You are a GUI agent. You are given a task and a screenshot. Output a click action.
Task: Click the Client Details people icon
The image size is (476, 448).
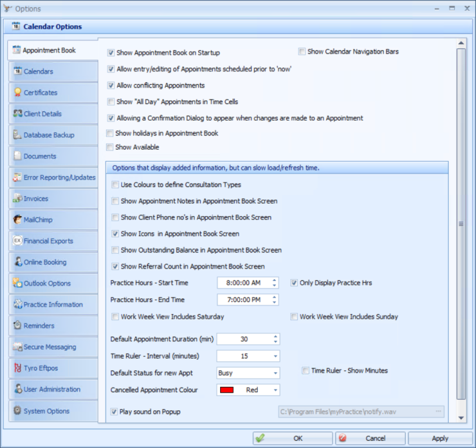[x=18, y=113]
